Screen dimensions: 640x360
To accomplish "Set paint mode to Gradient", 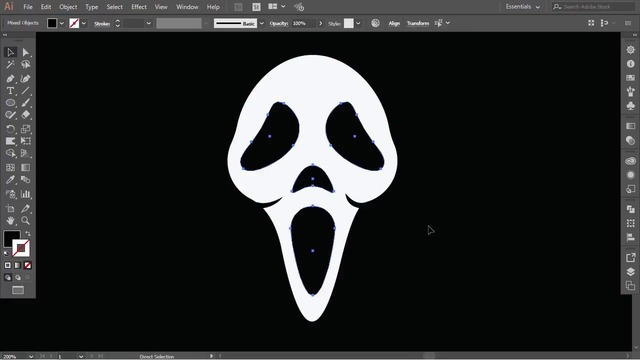I will pyautogui.click(x=18, y=265).
